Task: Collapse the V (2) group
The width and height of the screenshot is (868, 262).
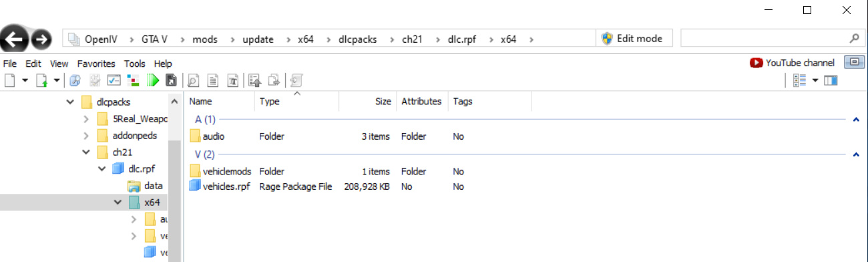Action: tap(856, 154)
